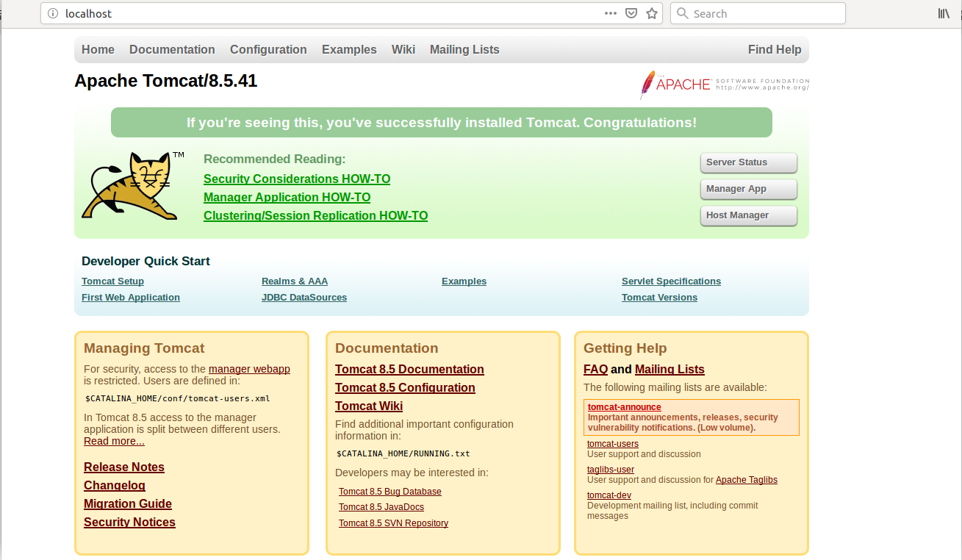Click the $CATALINA_HOME/conf/tomcat-users.xml path text
The image size is (962, 560).
(x=178, y=399)
